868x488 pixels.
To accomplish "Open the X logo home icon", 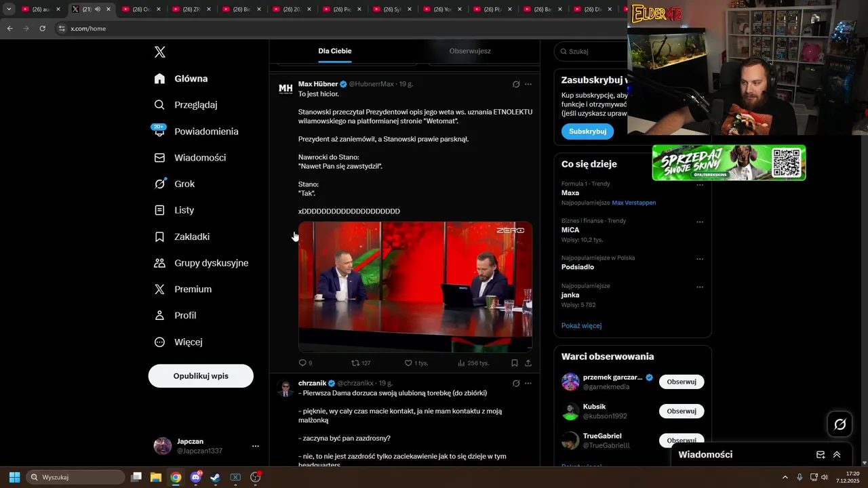I will click(160, 52).
